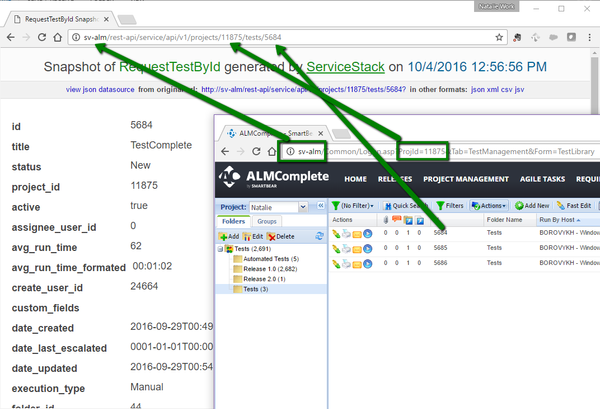Click the refresh icon in the Folders panel
Image resolution: width=600 pixels, height=409 pixels.
319,236
